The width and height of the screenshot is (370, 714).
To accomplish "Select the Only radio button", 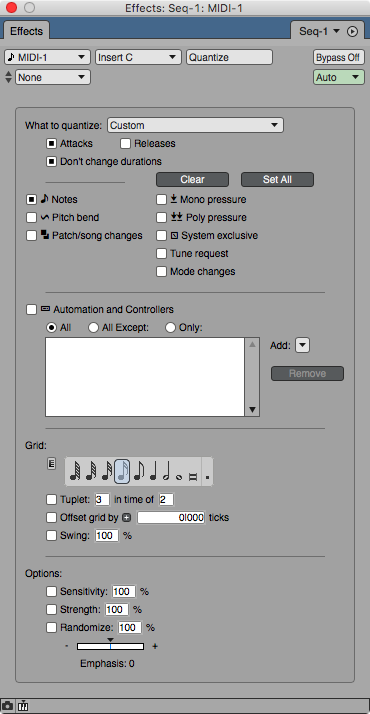I will (x=170, y=327).
